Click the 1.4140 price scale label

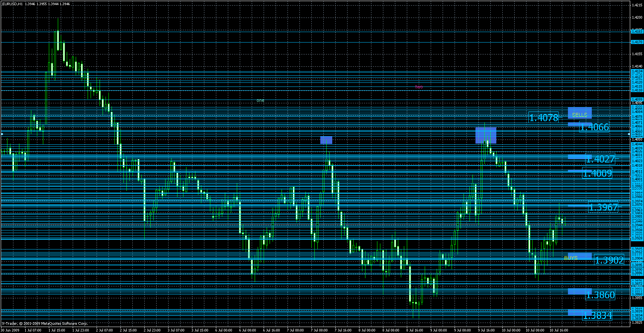click(637, 66)
